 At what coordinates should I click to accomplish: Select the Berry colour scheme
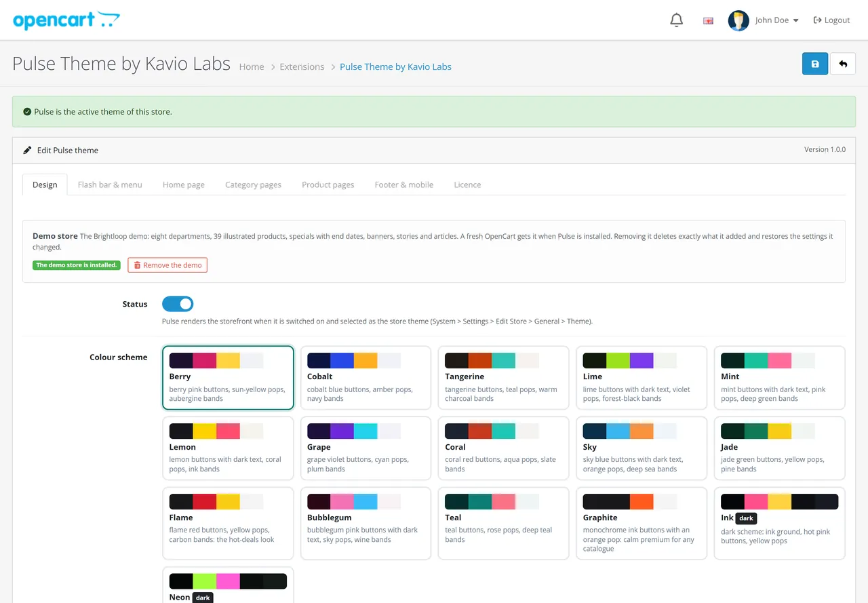pos(228,378)
